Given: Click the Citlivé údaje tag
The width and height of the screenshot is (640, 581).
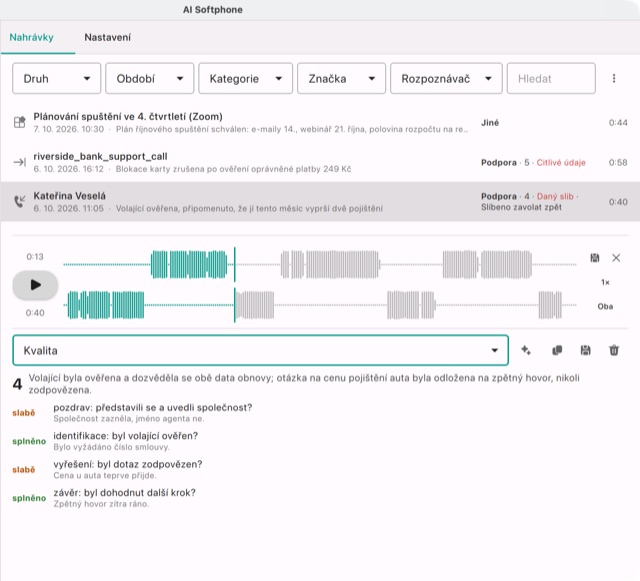Looking at the screenshot, I should [x=561, y=163].
